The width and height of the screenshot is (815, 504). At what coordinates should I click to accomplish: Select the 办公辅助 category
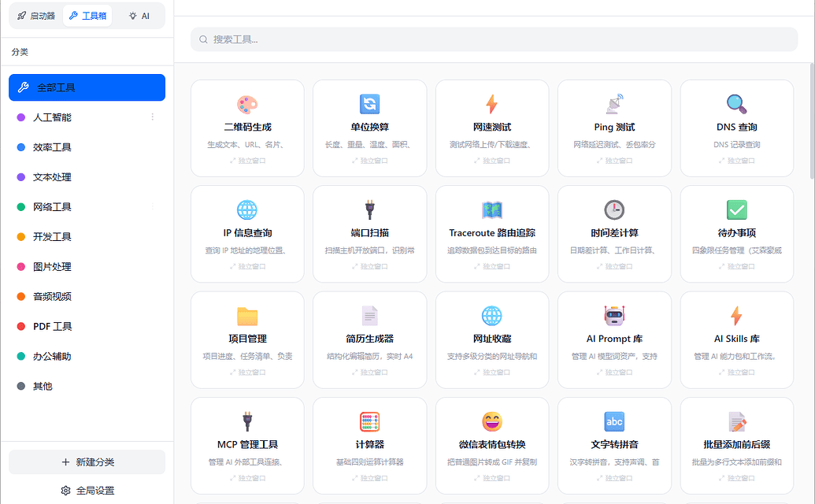point(87,357)
